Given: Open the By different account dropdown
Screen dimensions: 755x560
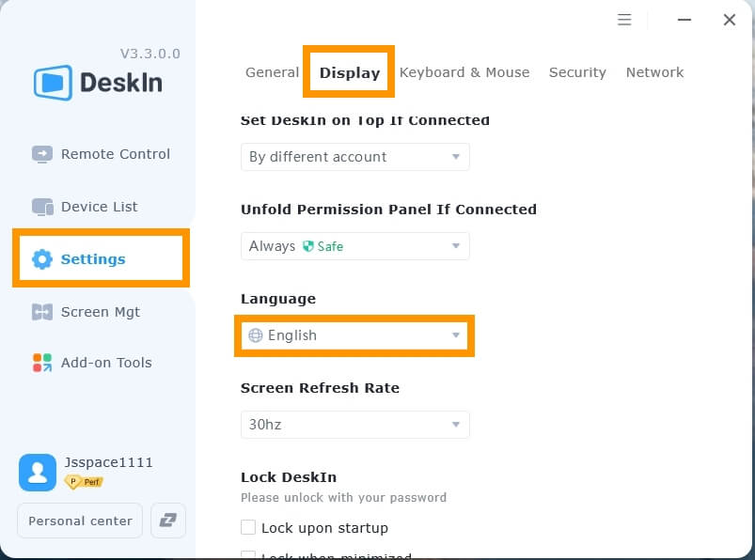Looking at the screenshot, I should pos(354,157).
